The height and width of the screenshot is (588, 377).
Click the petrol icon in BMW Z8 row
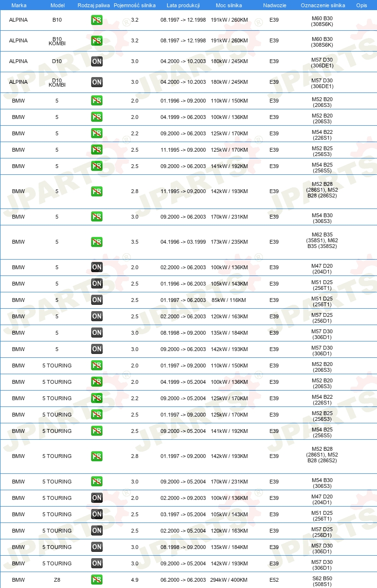(x=97, y=580)
